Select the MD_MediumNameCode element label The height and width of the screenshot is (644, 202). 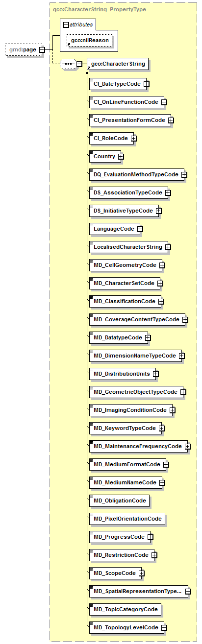125,482
